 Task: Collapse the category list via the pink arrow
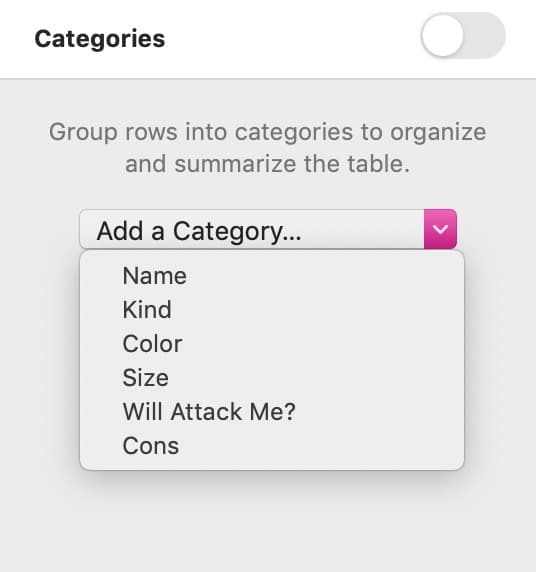pyautogui.click(x=440, y=229)
